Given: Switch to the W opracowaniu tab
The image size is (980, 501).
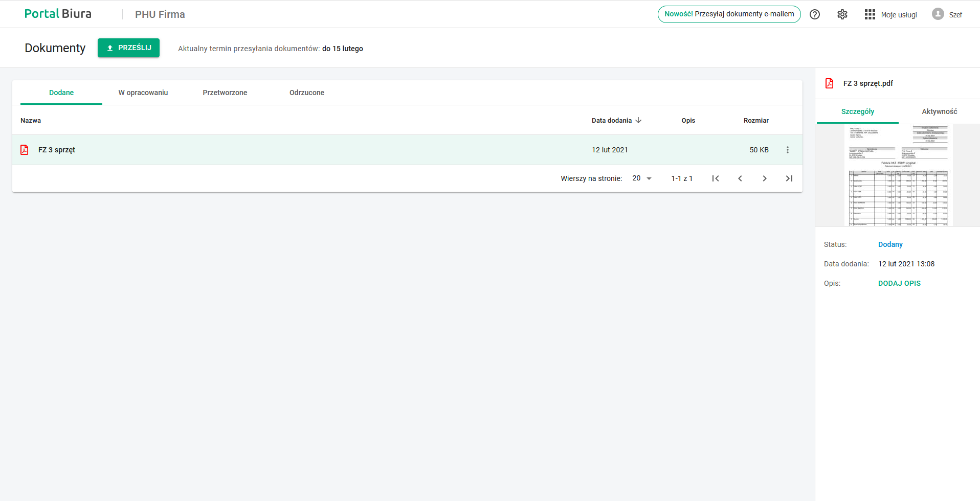Looking at the screenshot, I should click(x=143, y=93).
